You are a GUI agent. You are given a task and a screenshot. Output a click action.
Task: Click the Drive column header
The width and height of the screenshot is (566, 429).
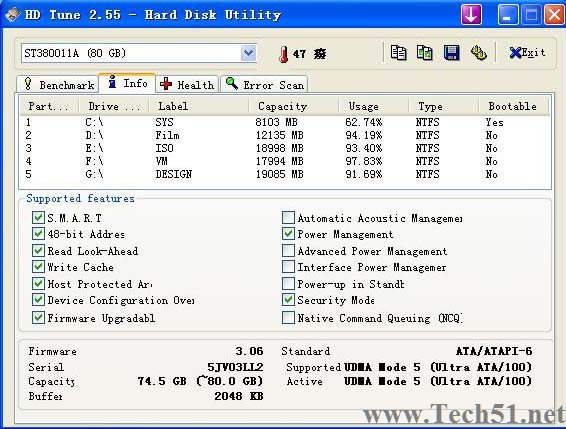click(113, 106)
